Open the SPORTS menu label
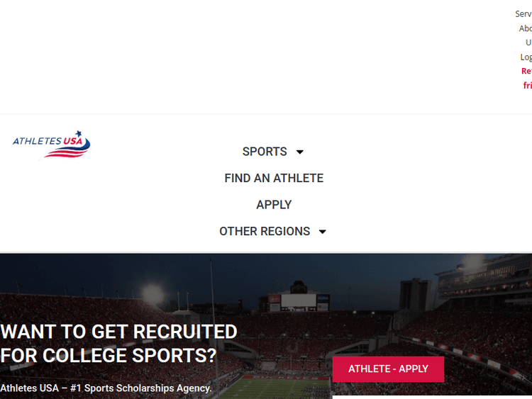 click(265, 152)
